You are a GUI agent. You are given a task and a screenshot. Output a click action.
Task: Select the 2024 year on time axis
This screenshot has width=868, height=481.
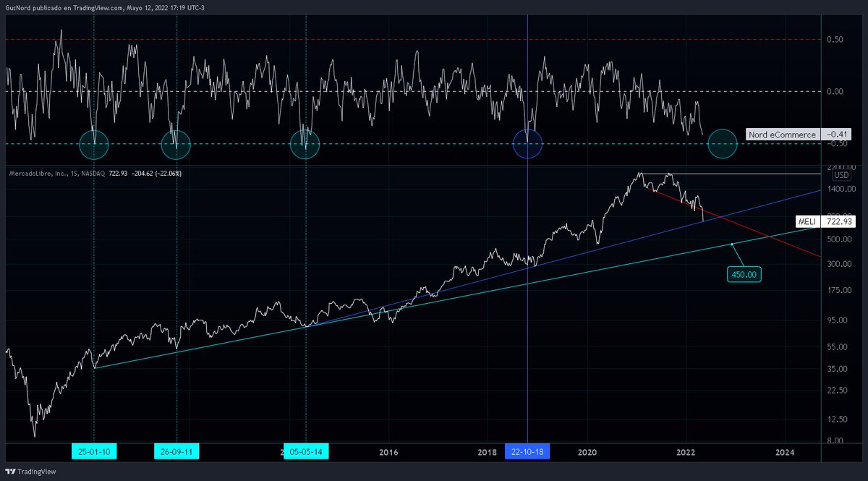785,452
